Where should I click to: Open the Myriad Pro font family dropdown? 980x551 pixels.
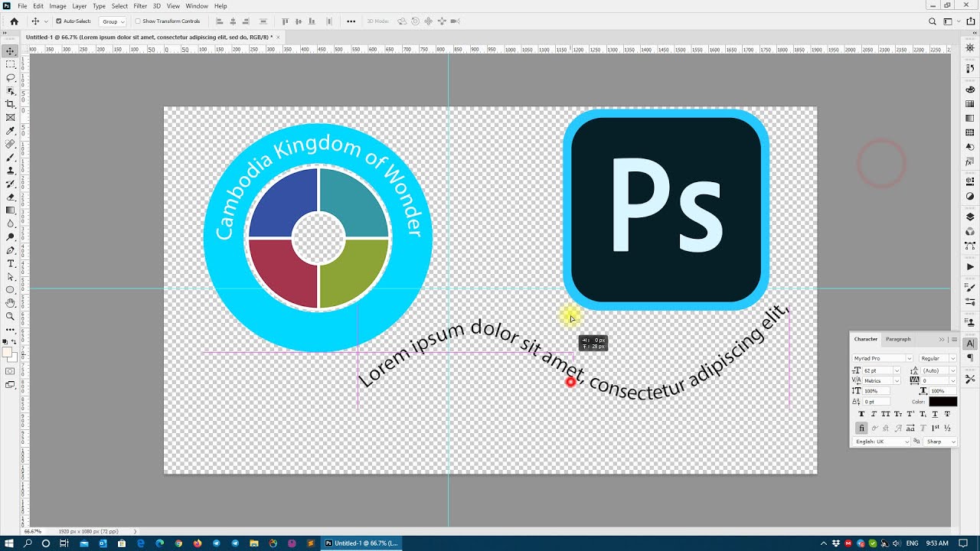[910, 358]
